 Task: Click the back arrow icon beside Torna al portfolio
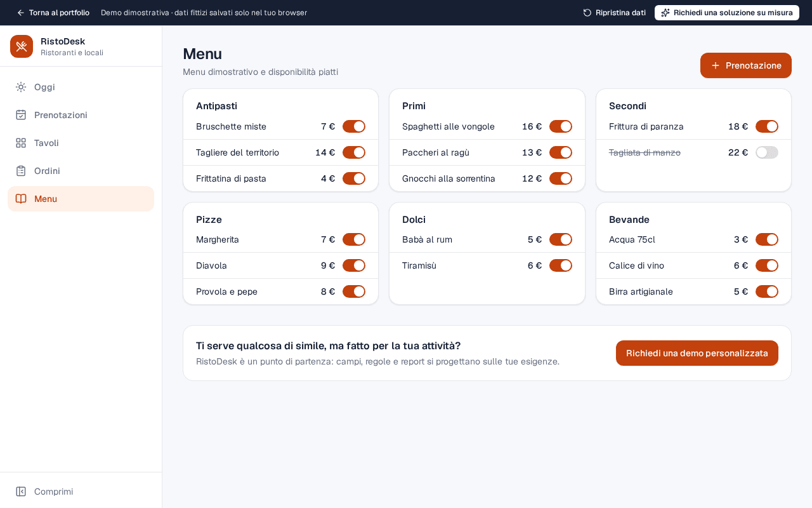(21, 13)
